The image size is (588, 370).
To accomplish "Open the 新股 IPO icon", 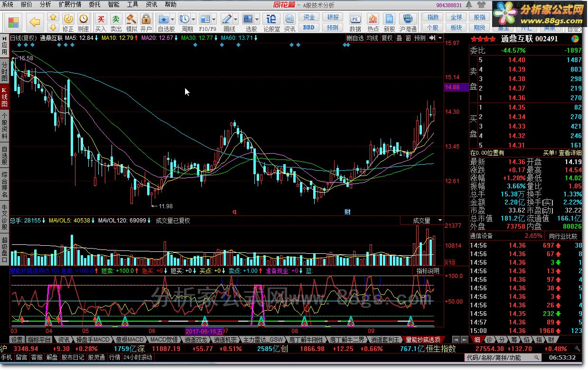I will 389,19.
